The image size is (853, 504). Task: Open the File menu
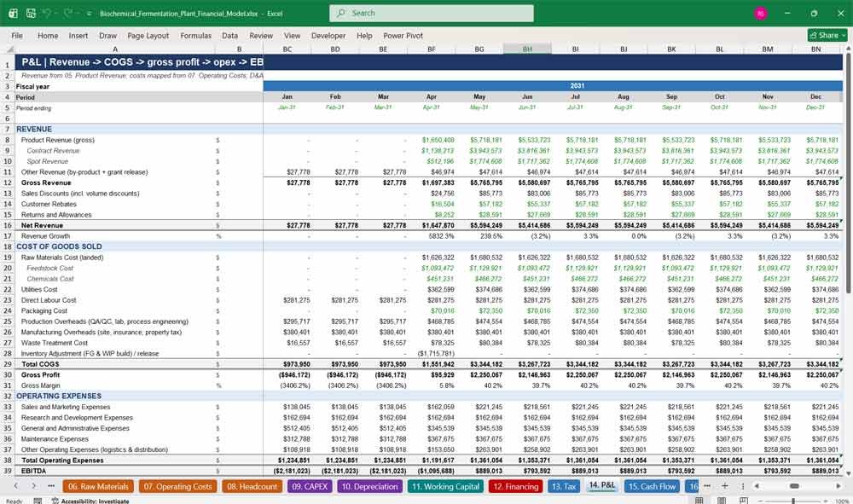pos(17,35)
